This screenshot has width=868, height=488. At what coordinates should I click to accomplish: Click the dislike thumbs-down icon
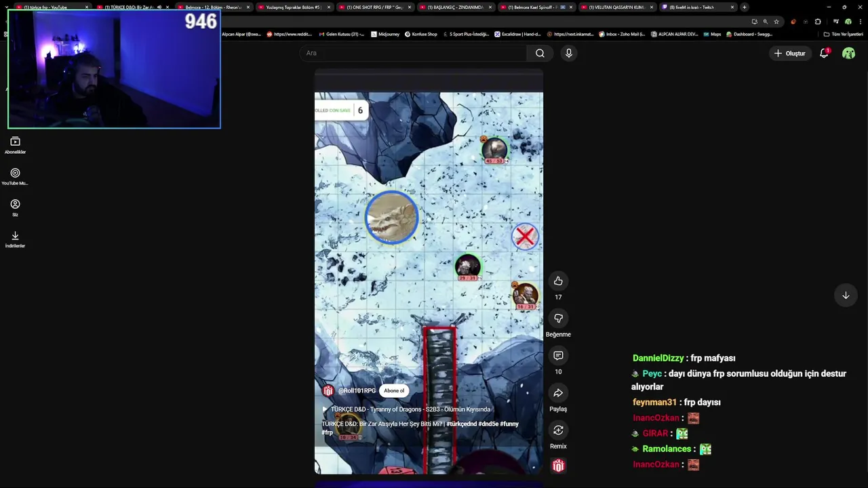558,319
